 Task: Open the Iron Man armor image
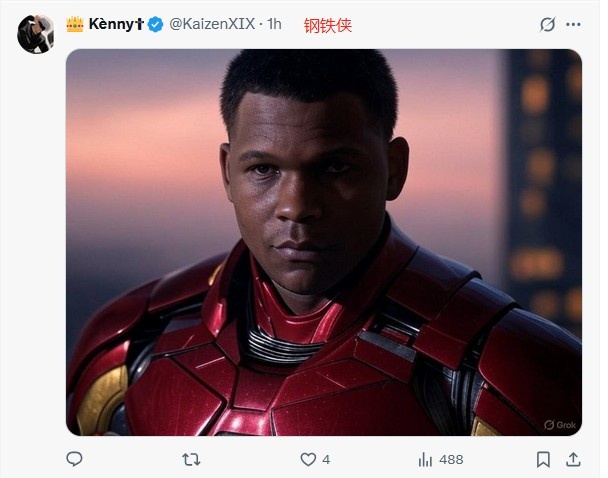pos(323,242)
